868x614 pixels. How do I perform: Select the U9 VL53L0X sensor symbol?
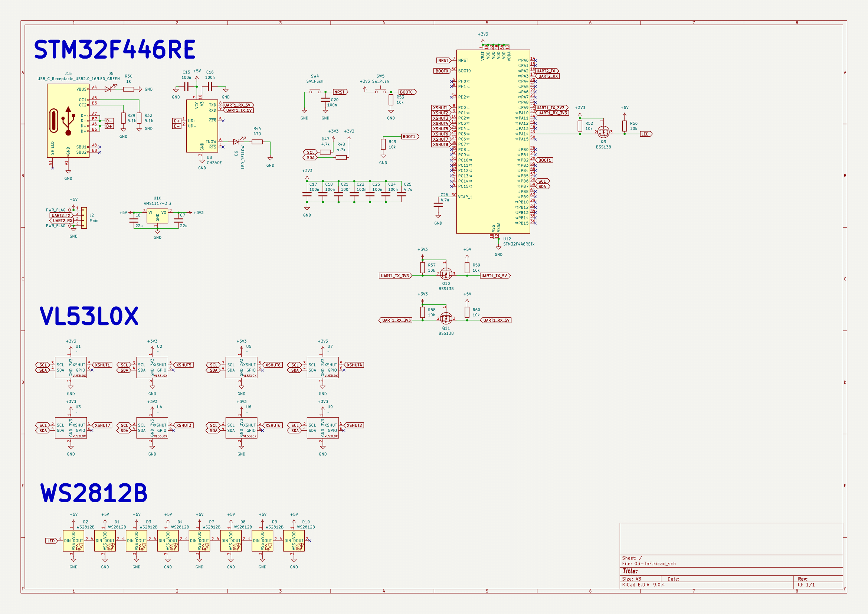(322, 428)
